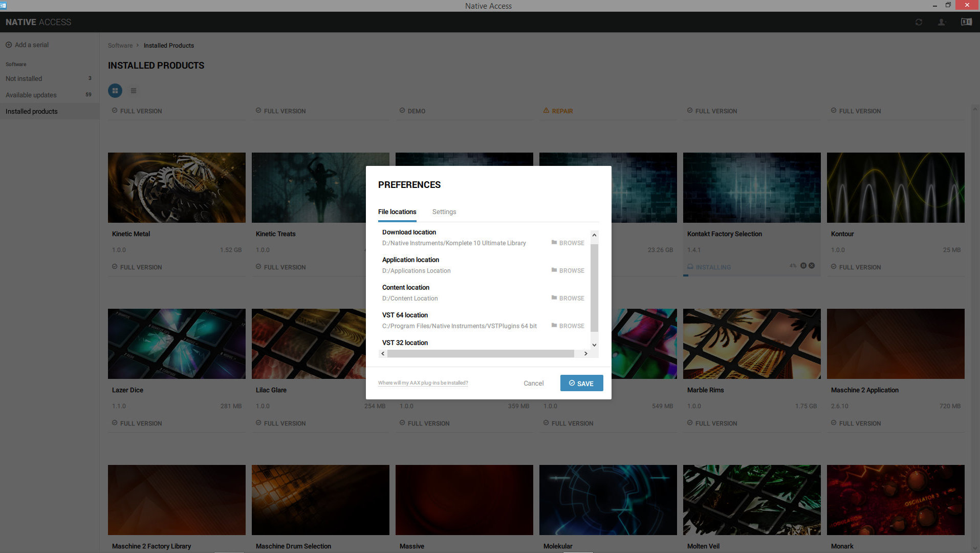Navigate to Software via the breadcrumb
The image size is (980, 553).
[x=120, y=45]
